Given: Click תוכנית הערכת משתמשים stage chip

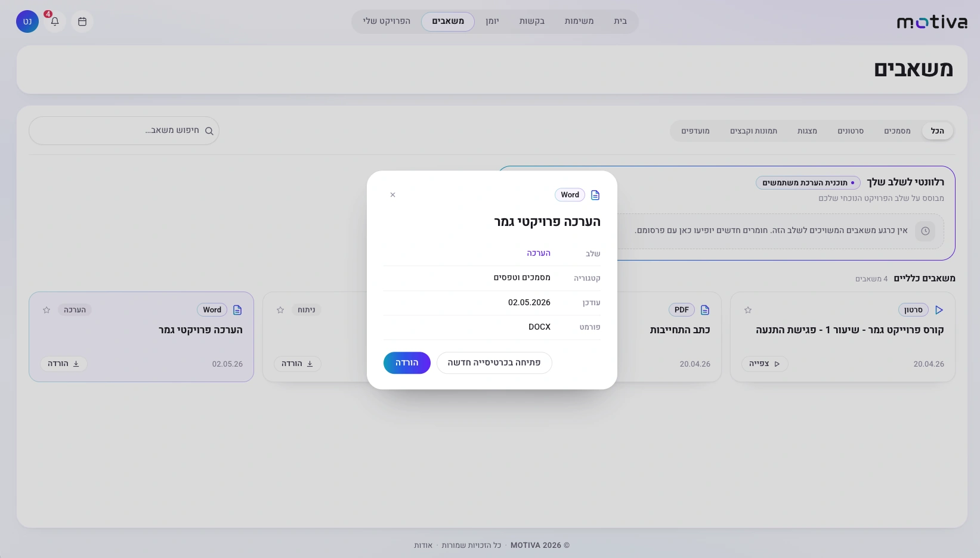Looking at the screenshot, I should coord(808,183).
